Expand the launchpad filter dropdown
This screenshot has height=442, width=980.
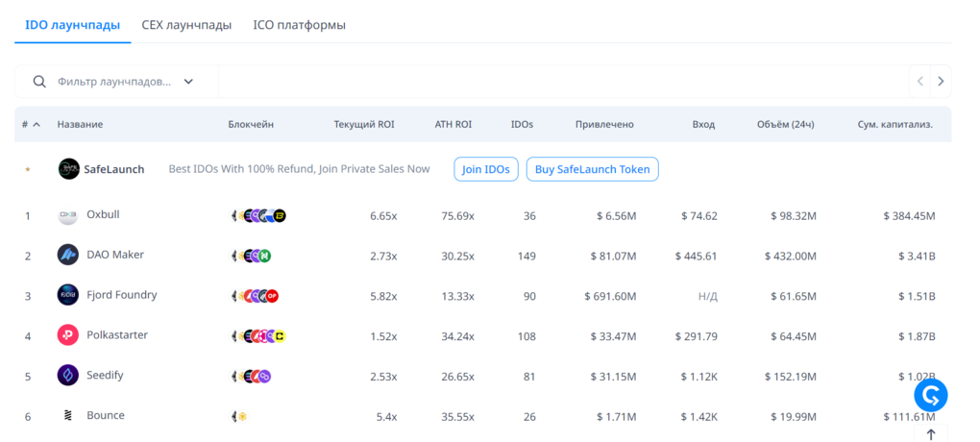pos(188,82)
